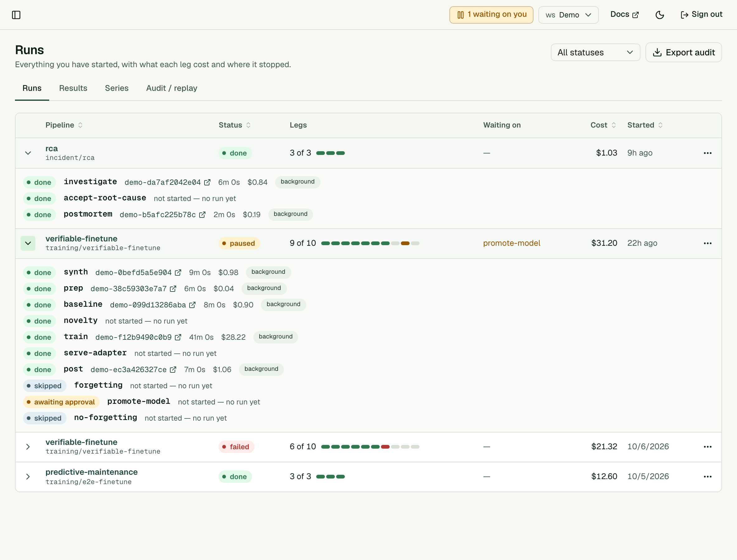Click the paused status badge
737x560 pixels.
pos(239,243)
